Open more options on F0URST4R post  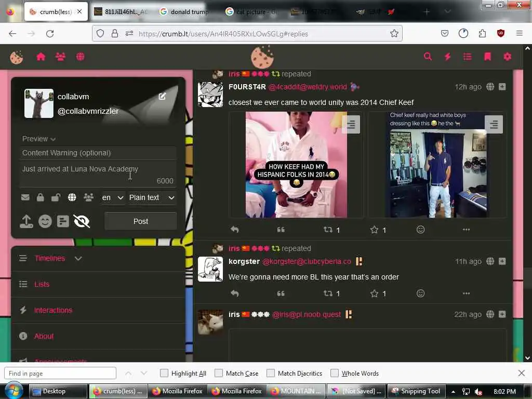point(466,230)
